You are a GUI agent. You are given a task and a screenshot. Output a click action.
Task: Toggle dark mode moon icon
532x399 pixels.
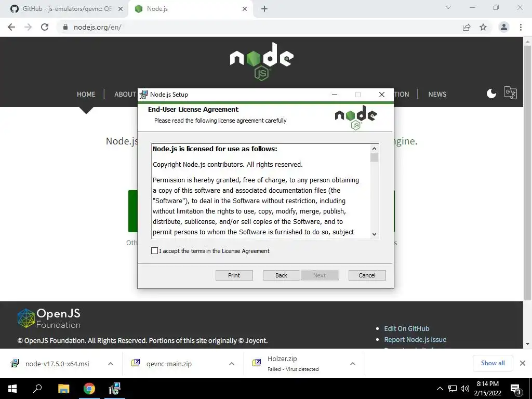(x=491, y=94)
